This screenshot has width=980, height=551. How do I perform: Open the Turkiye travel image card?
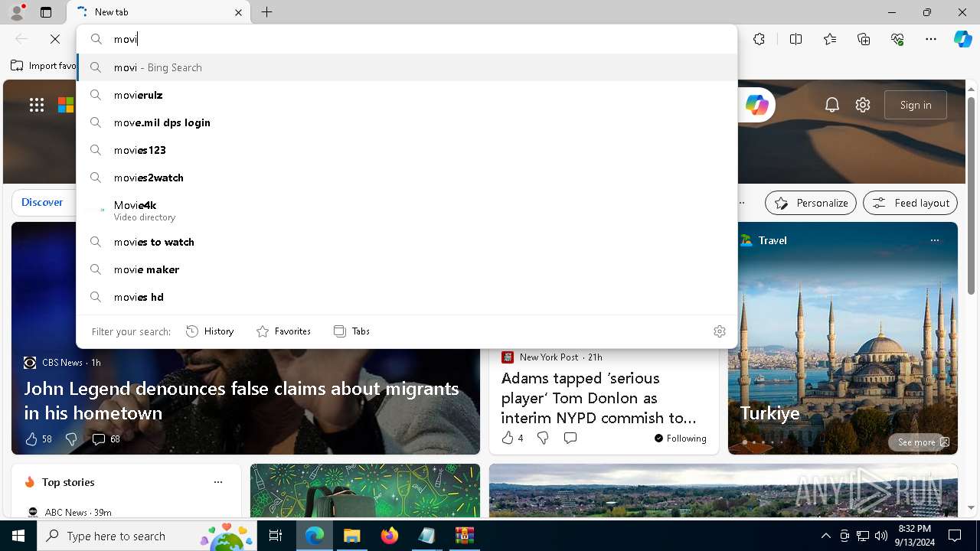point(843,338)
